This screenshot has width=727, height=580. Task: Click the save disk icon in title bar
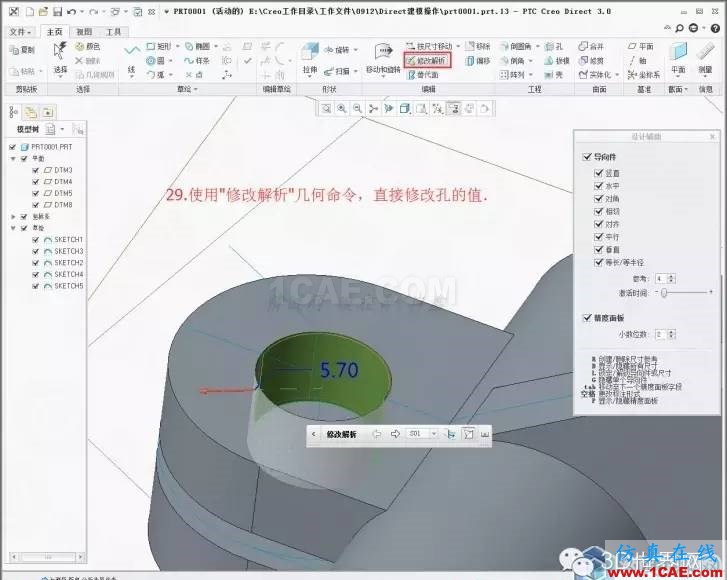57,12
